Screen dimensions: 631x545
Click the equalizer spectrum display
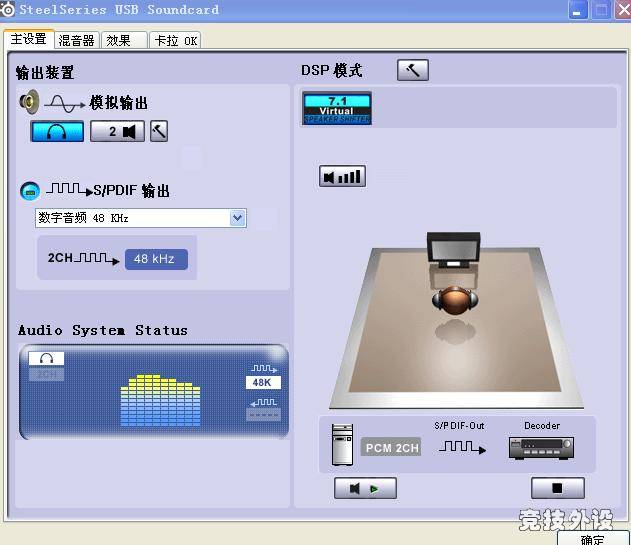click(161, 400)
